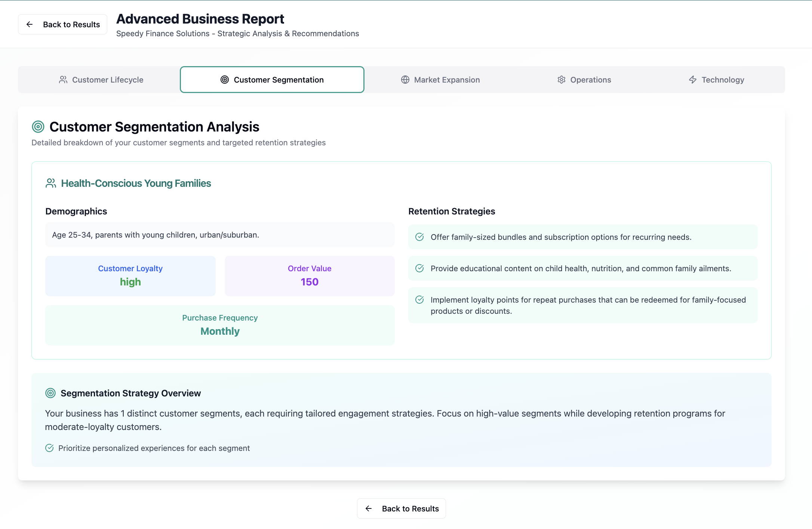
Task: Click gear icon on Operations tab
Action: pos(562,80)
